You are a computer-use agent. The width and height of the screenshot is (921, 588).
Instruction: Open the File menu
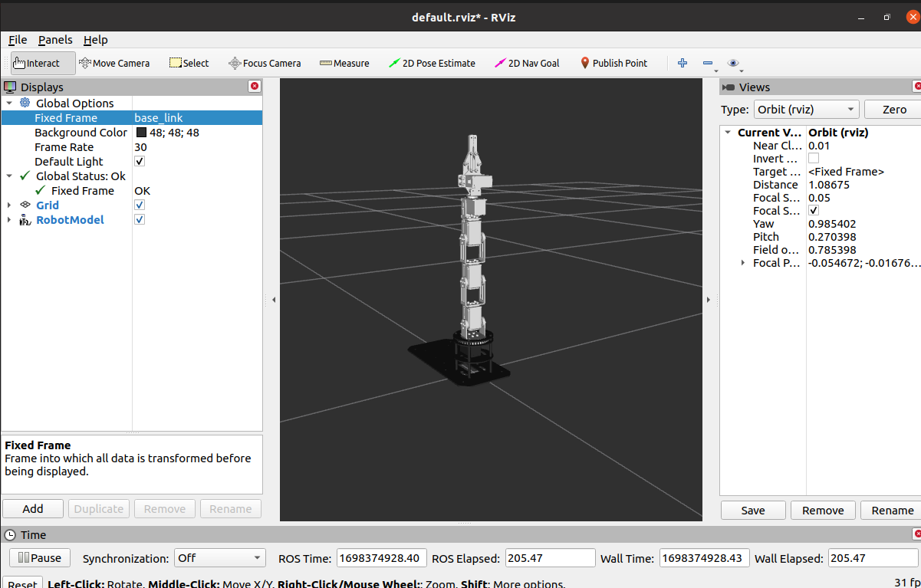pyautogui.click(x=18, y=40)
